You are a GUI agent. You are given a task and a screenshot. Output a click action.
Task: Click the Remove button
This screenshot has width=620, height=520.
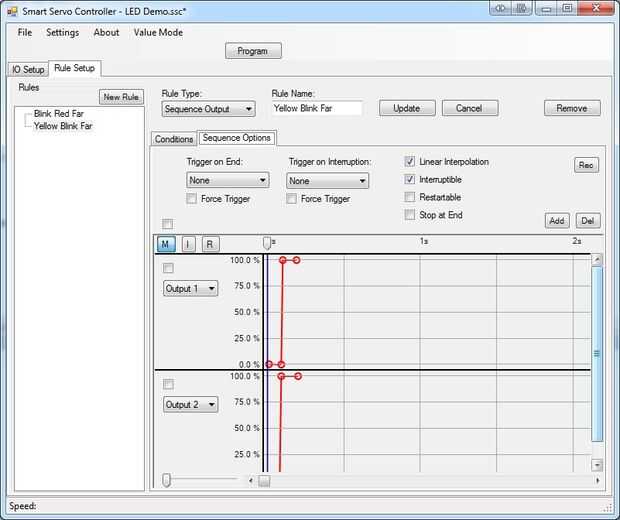572,108
